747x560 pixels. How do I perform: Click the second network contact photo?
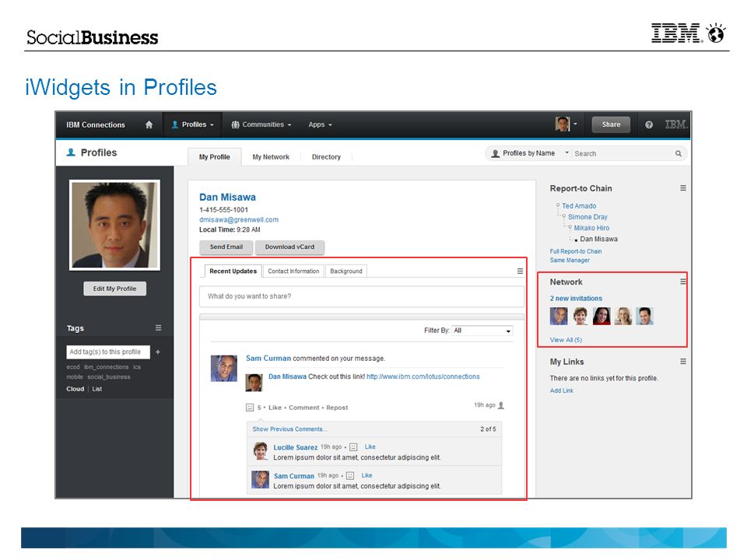[x=580, y=317]
